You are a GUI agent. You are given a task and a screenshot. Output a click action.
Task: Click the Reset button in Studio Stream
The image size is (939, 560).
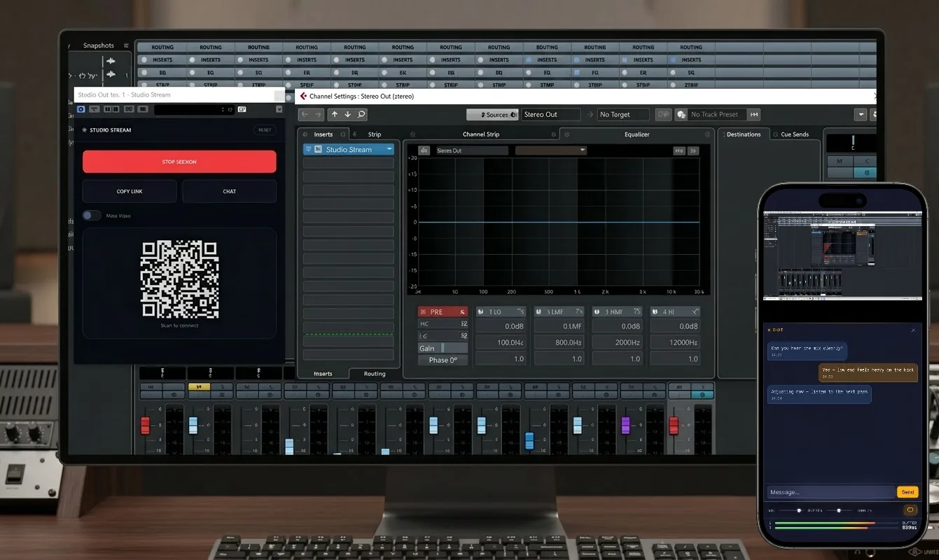(x=265, y=130)
